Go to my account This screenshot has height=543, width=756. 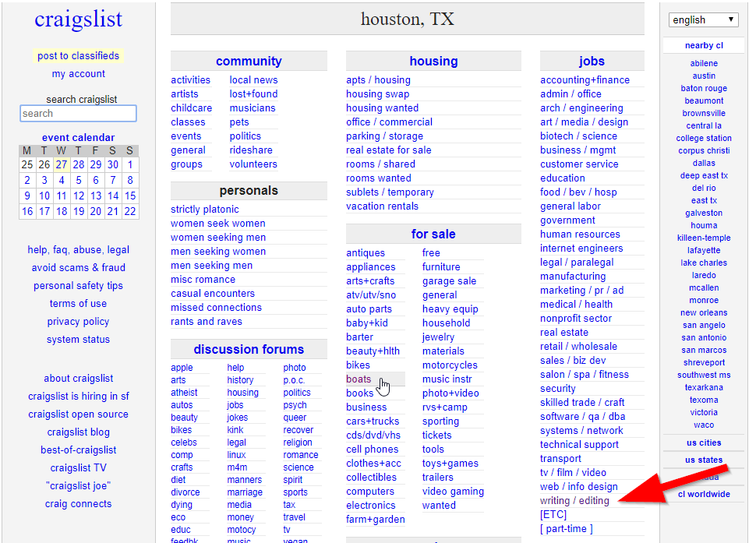coord(78,74)
